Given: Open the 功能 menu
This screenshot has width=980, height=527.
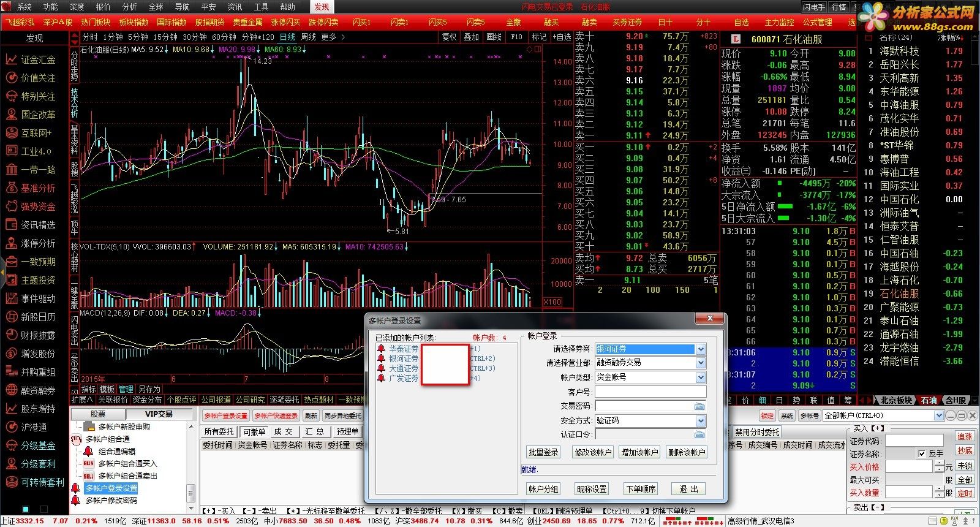Looking at the screenshot, I should (x=50, y=7).
